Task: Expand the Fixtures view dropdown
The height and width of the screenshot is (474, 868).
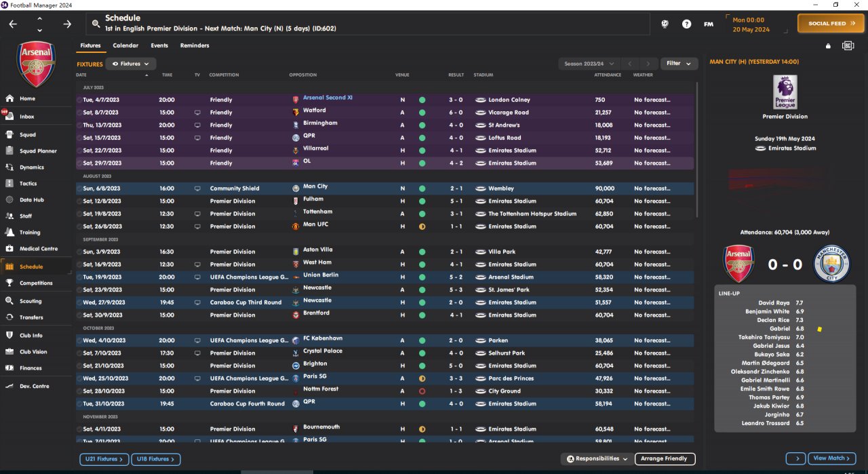Action: [x=131, y=64]
